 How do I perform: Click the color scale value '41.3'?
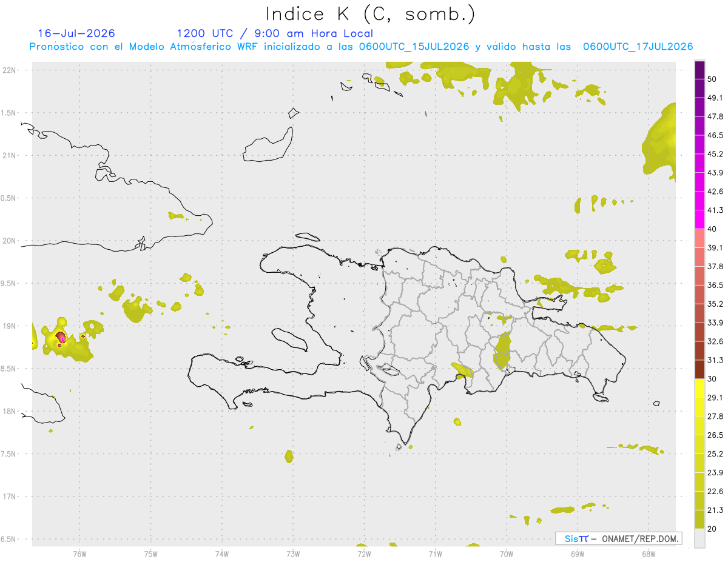click(715, 210)
